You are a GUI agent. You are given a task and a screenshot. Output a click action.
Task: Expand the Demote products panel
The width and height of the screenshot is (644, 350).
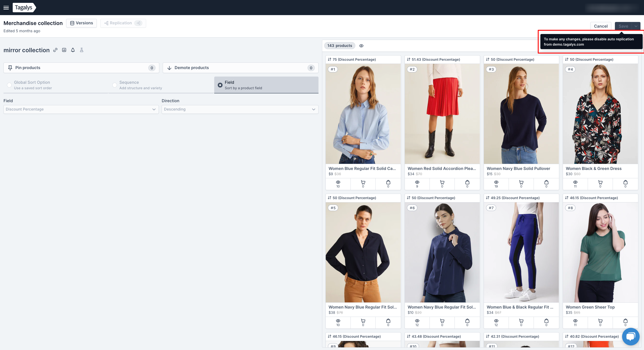pyautogui.click(x=241, y=68)
